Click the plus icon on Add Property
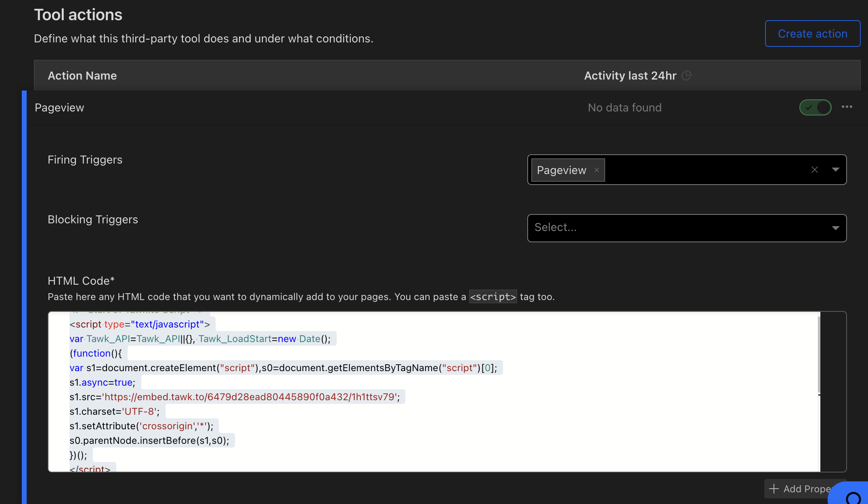 click(x=773, y=489)
